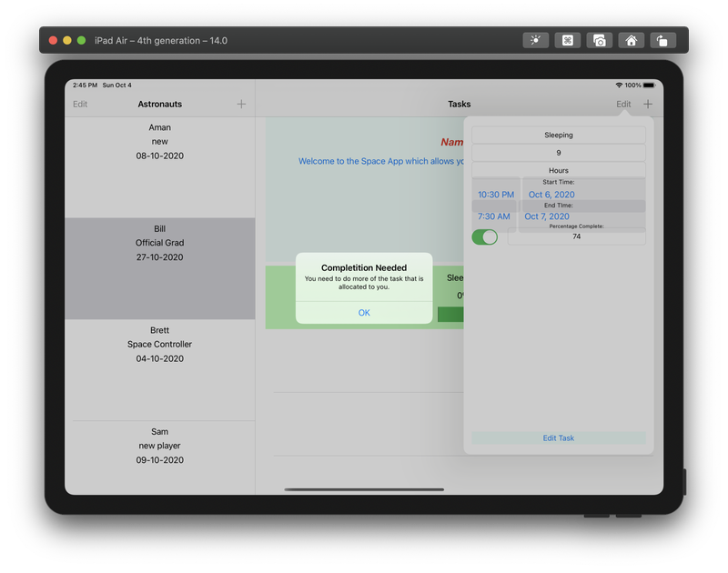Add a new astronaut with the plus icon
This screenshot has height=573, width=728.
point(241,104)
